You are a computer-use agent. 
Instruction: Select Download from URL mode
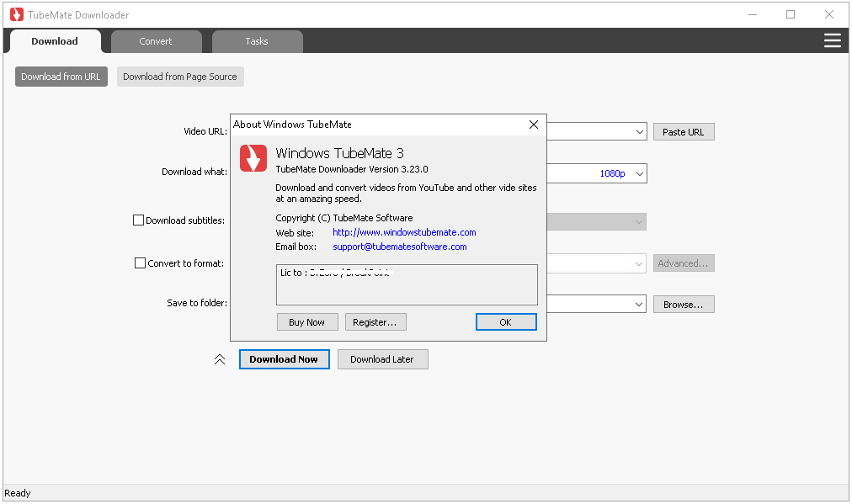pos(61,77)
